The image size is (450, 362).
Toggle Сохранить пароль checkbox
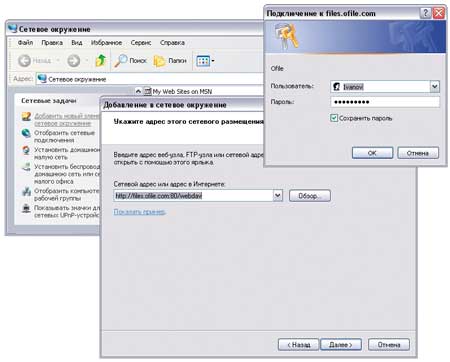[x=334, y=118]
